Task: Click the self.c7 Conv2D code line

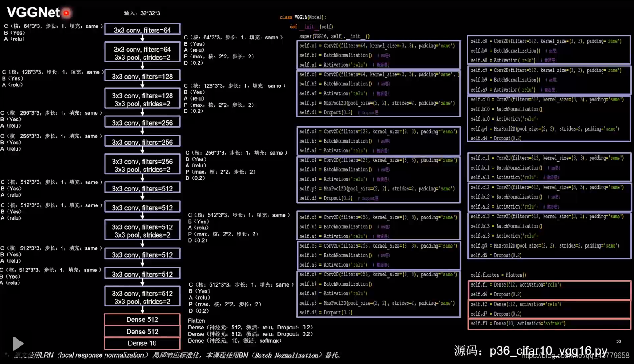Action: [377, 275]
